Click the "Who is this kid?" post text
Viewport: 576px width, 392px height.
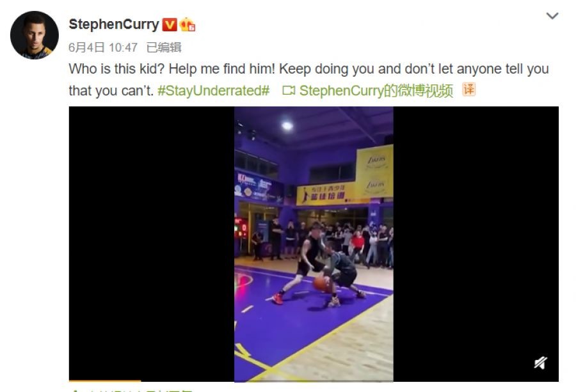pyautogui.click(x=116, y=69)
